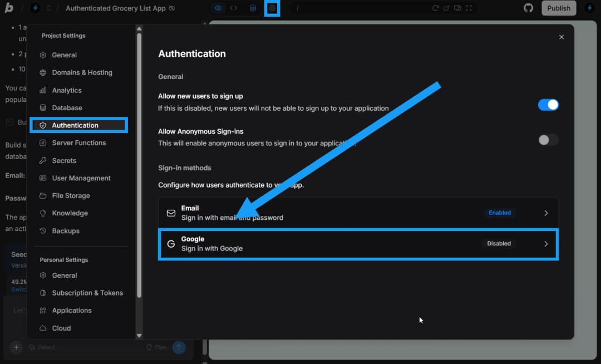This screenshot has width=601, height=364.
Task: Click the Authenticated Grocery List App title
Action: tap(115, 8)
